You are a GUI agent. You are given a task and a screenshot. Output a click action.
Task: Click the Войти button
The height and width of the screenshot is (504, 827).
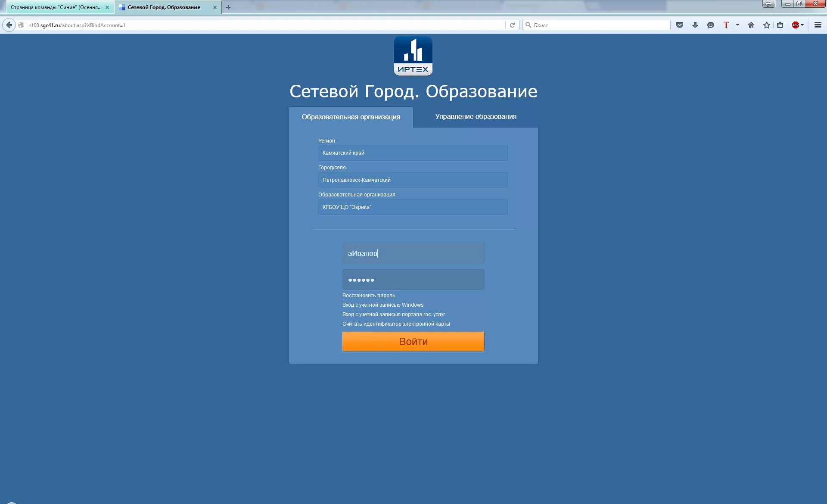pos(413,341)
